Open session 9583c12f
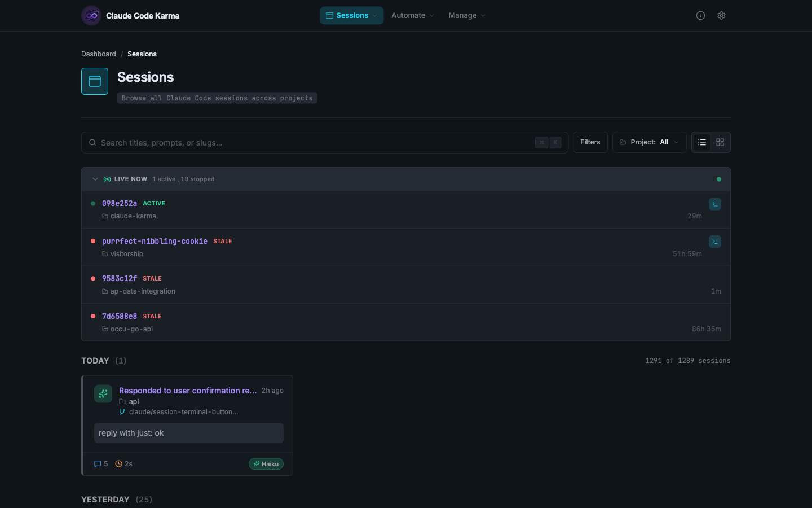 (x=120, y=278)
